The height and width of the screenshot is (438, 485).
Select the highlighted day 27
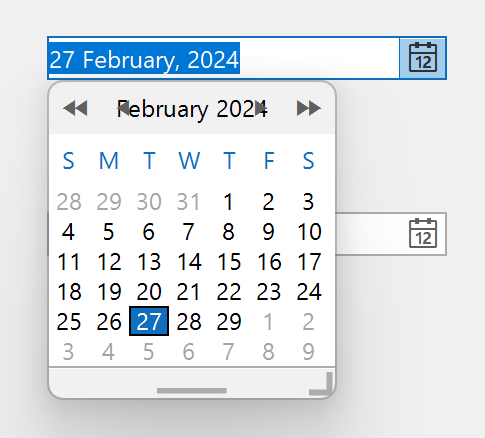(149, 321)
